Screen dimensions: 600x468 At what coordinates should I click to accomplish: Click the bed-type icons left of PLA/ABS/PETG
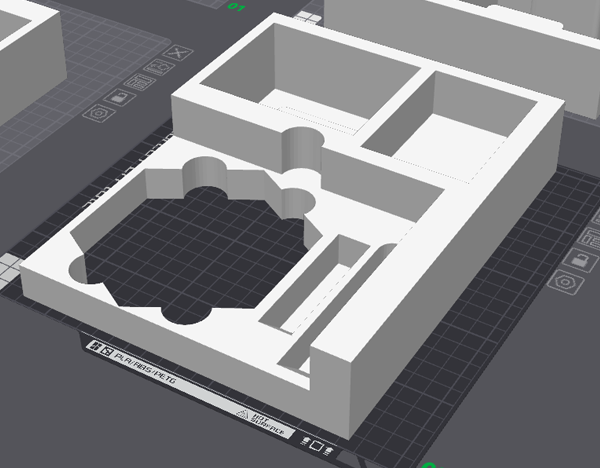(99, 347)
